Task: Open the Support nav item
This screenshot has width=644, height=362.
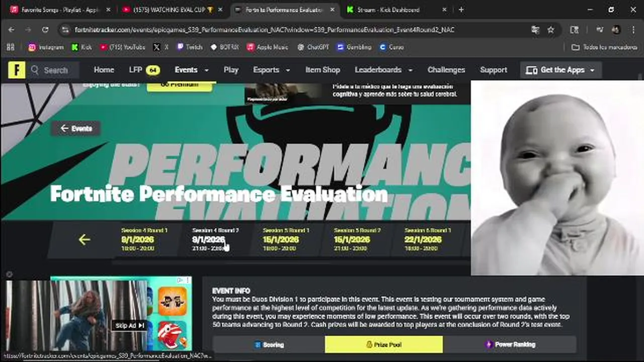Action: [493, 70]
